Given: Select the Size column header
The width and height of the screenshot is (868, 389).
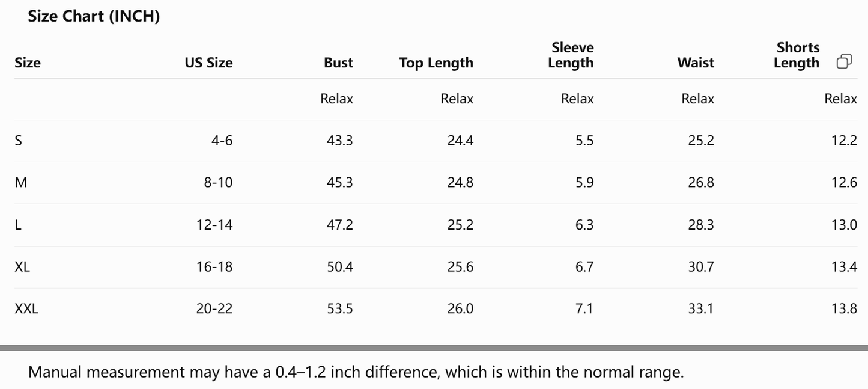Looking at the screenshot, I should point(28,63).
